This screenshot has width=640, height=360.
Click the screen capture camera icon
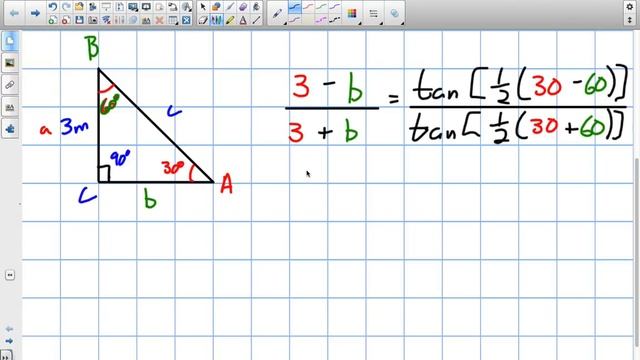point(93,20)
